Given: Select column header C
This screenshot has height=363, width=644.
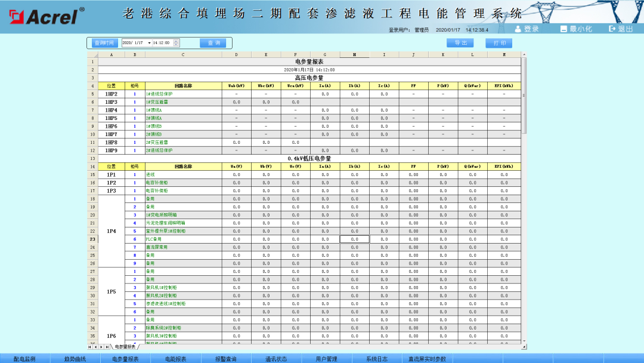Looking at the screenshot, I should (183, 55).
